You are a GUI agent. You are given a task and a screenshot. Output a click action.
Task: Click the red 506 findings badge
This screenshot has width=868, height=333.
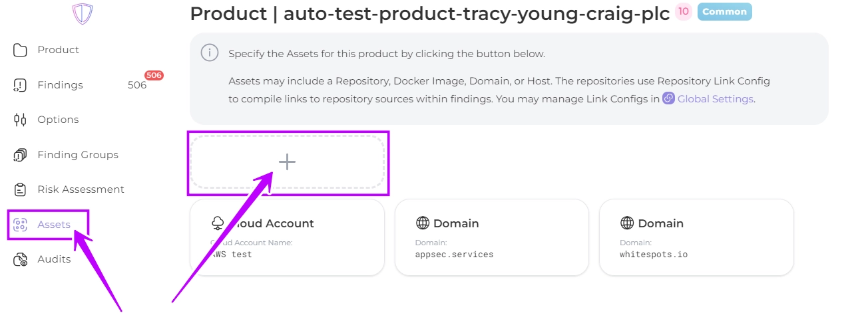(x=154, y=76)
